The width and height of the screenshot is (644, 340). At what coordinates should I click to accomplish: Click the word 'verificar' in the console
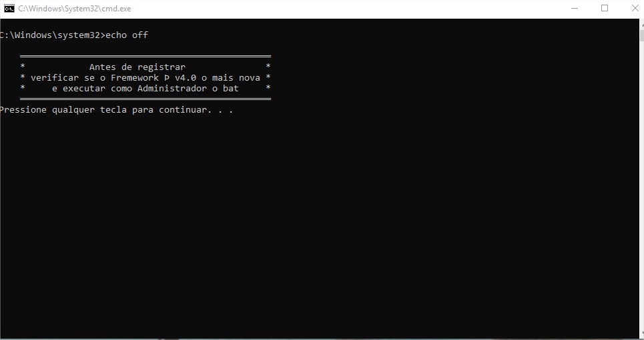[x=55, y=77]
